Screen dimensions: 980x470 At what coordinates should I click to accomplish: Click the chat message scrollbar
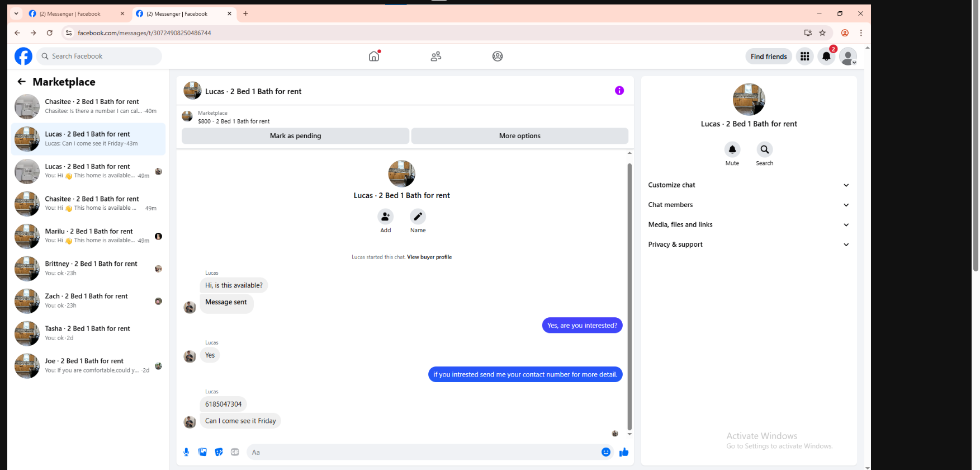(x=629, y=297)
